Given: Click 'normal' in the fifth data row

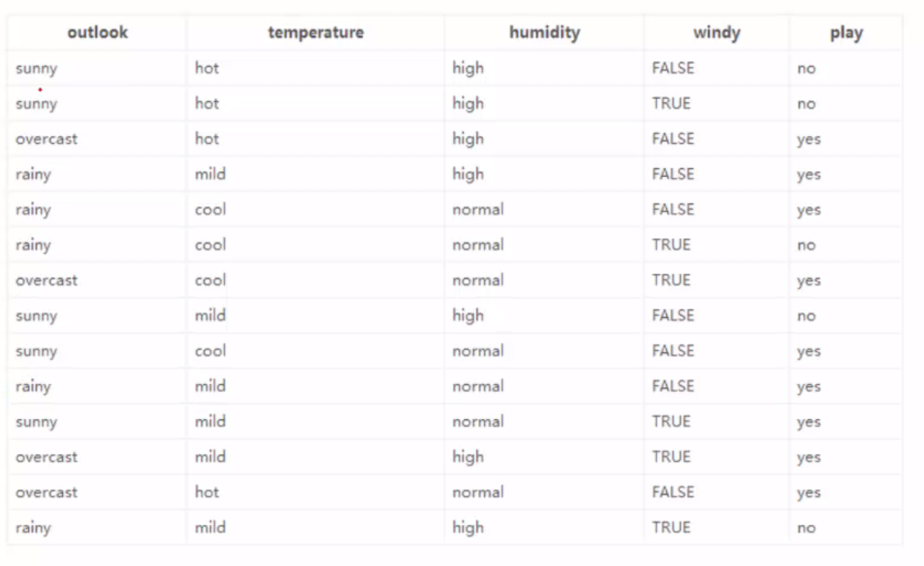Looking at the screenshot, I should coord(478,209).
